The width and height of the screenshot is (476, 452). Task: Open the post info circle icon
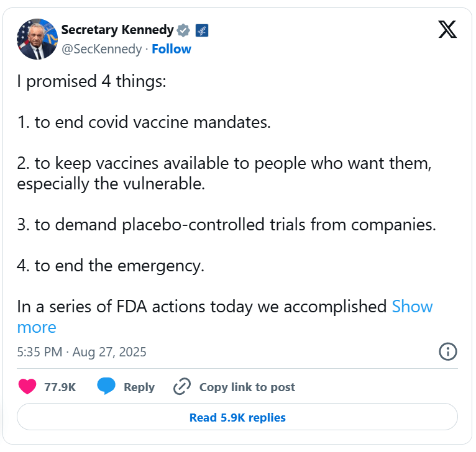tap(447, 352)
